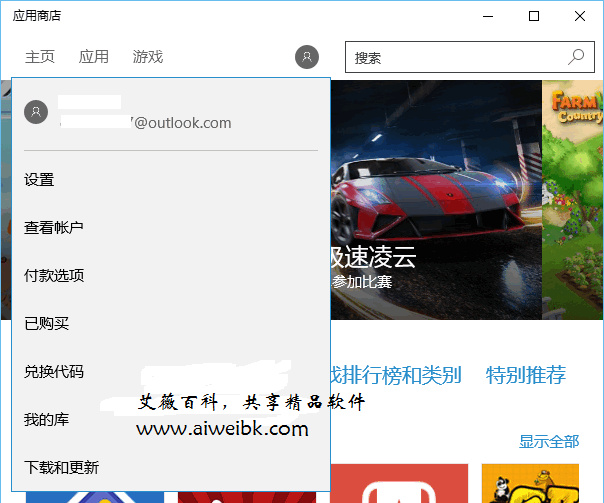
Task: Open 付款选项 menu item
Action: coord(54,275)
